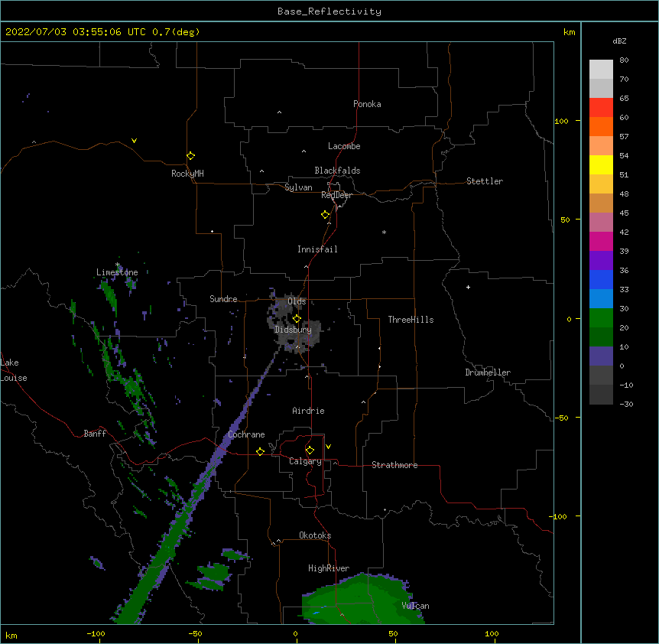Pick the orange 60-57 dBZ legend swatch
This screenshot has width=659, height=644.
601,126
